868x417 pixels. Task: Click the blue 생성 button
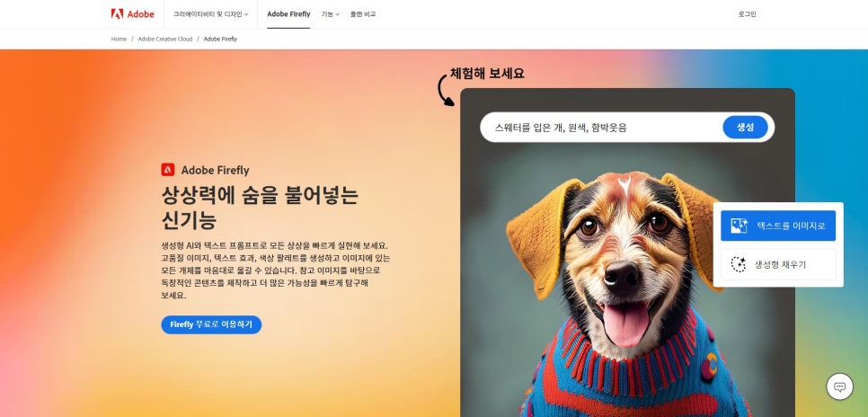745,128
